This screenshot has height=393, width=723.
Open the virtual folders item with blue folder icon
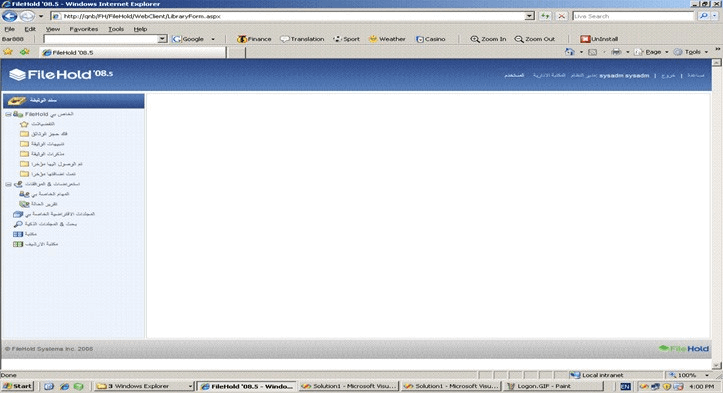(54, 214)
